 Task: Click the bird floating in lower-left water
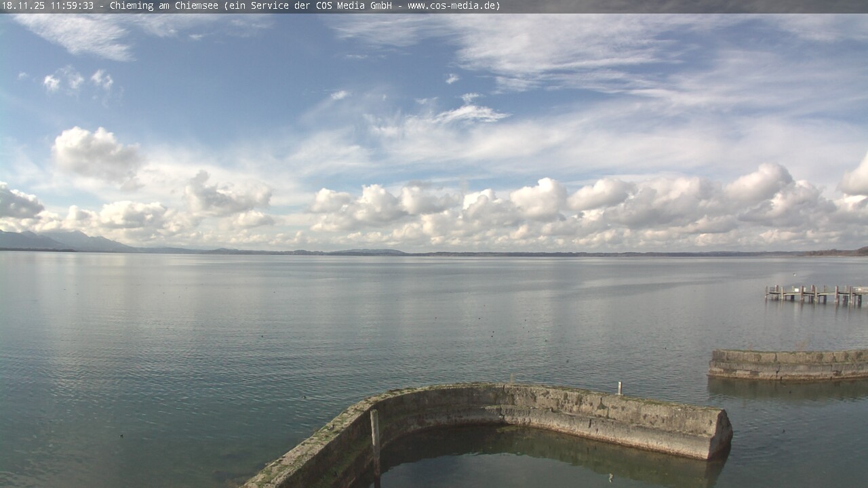(x=121, y=434)
